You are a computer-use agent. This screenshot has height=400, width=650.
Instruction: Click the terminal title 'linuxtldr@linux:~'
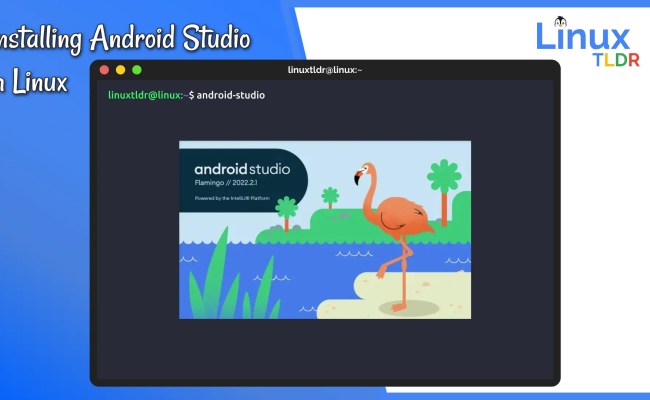[325, 70]
